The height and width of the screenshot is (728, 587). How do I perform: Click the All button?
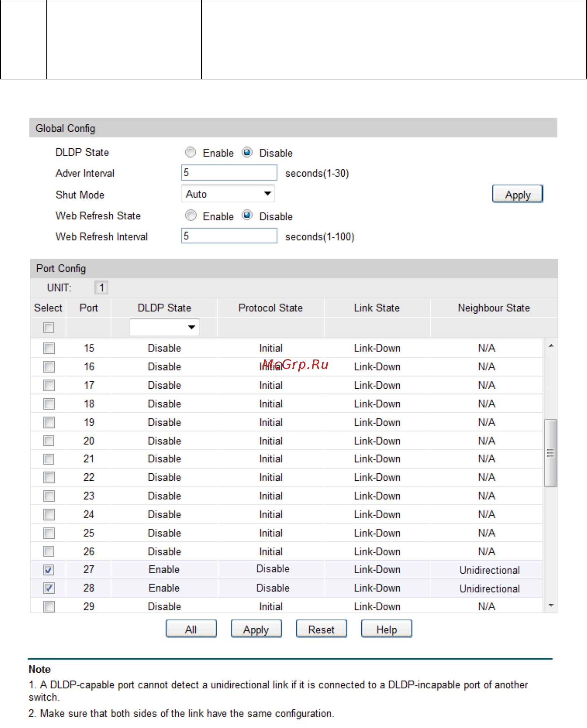coord(191,629)
